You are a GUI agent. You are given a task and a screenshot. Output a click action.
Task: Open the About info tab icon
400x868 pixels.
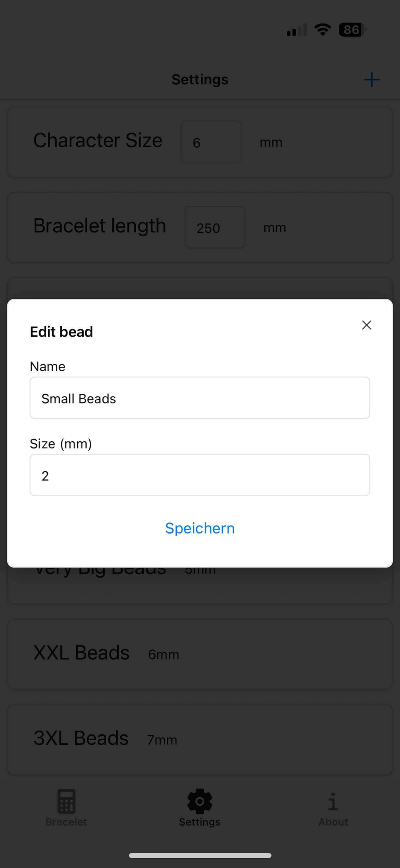[333, 801]
